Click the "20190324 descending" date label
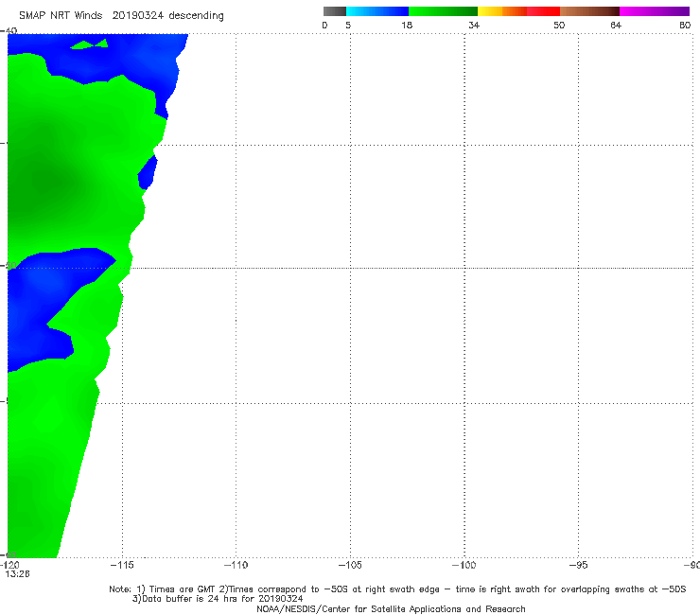This screenshot has height=615, width=700. [167, 15]
